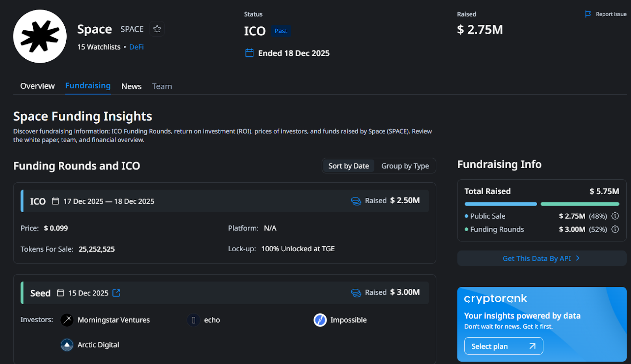Image resolution: width=631 pixels, height=364 pixels.
Task: Open the Overview tab
Action: click(x=37, y=86)
